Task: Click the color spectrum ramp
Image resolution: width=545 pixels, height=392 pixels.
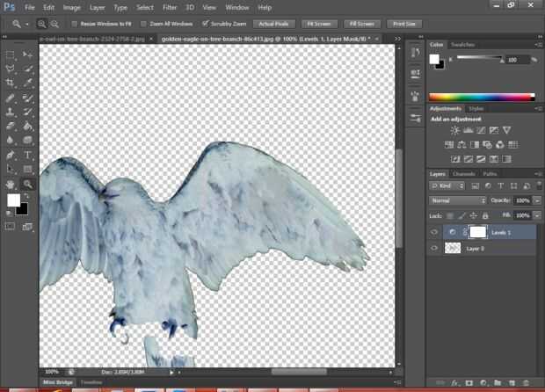Action: click(x=482, y=97)
